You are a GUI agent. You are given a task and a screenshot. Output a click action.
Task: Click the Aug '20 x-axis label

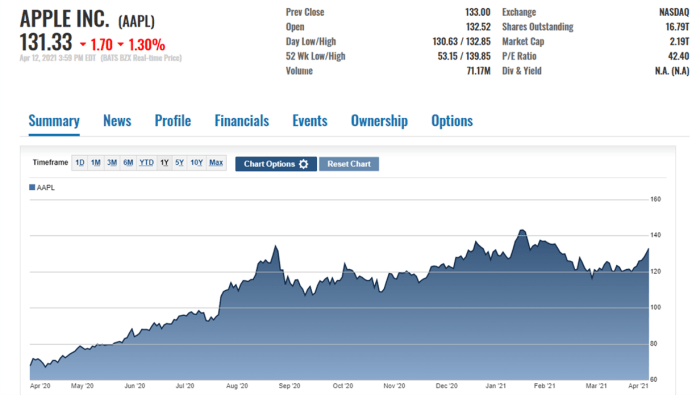pos(237,386)
